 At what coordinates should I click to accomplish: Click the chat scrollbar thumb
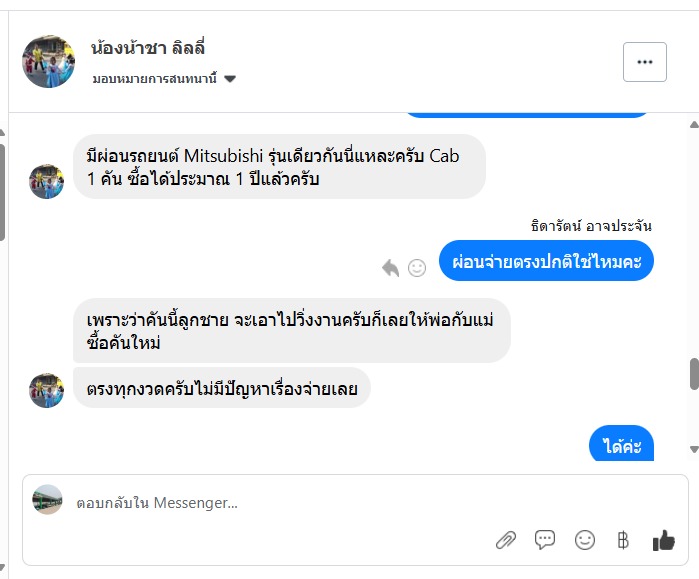click(x=693, y=373)
